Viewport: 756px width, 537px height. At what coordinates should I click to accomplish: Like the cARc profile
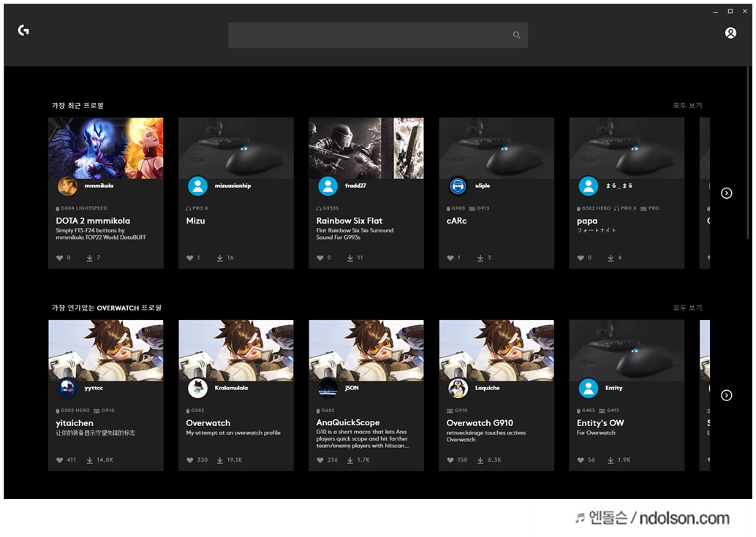450,258
